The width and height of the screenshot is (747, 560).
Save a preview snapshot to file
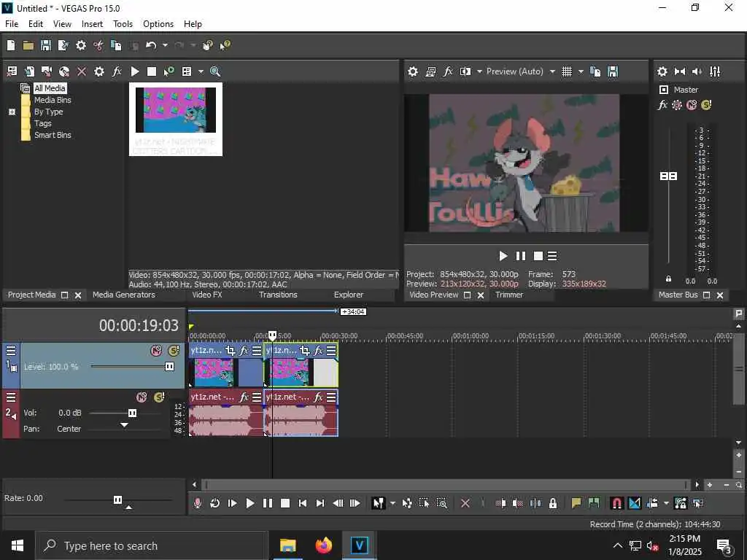(613, 71)
